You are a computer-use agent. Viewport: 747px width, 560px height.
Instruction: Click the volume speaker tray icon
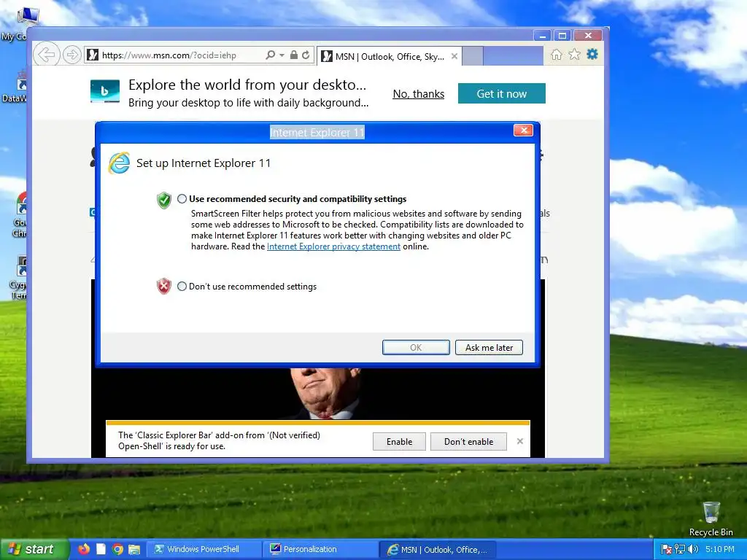click(693, 549)
